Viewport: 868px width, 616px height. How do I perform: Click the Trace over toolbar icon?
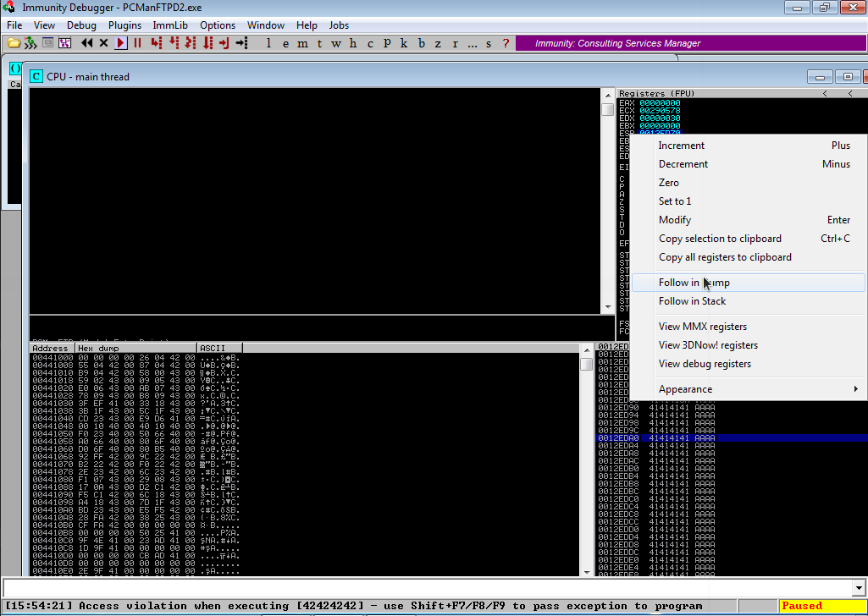(207, 43)
